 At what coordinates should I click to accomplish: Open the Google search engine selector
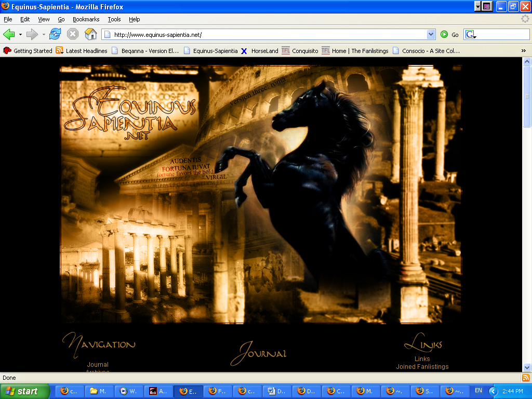[471, 34]
